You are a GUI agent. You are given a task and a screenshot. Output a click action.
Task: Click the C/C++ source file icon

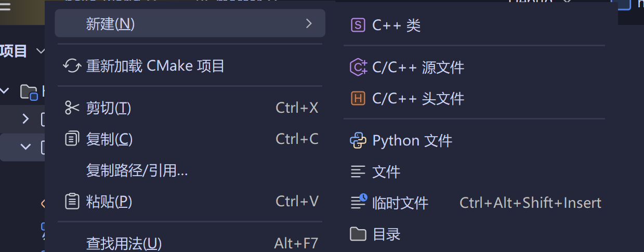click(x=358, y=67)
